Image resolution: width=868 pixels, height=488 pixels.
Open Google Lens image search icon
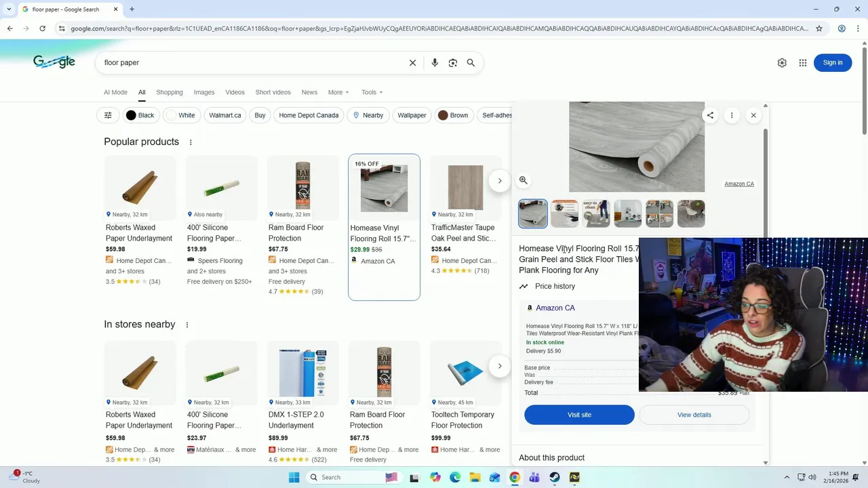453,62
